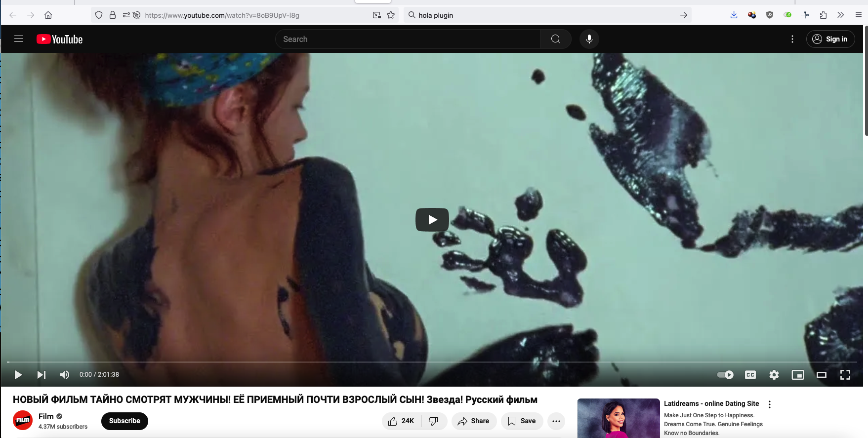Screen dimensions: 868x438
Task: Open the Film channel avatar
Action: (23, 420)
